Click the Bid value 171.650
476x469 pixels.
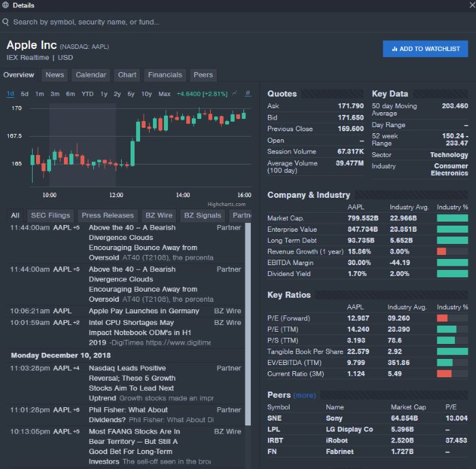pos(351,118)
